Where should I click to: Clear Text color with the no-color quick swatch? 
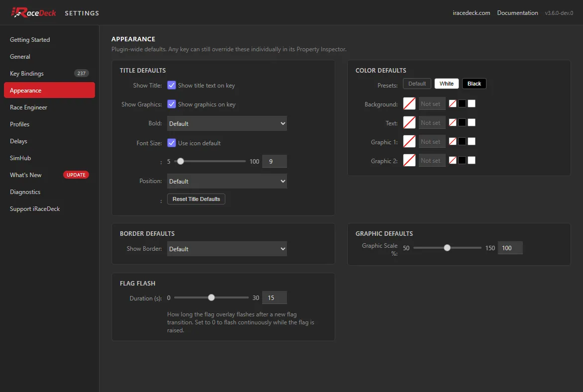pyautogui.click(x=453, y=122)
